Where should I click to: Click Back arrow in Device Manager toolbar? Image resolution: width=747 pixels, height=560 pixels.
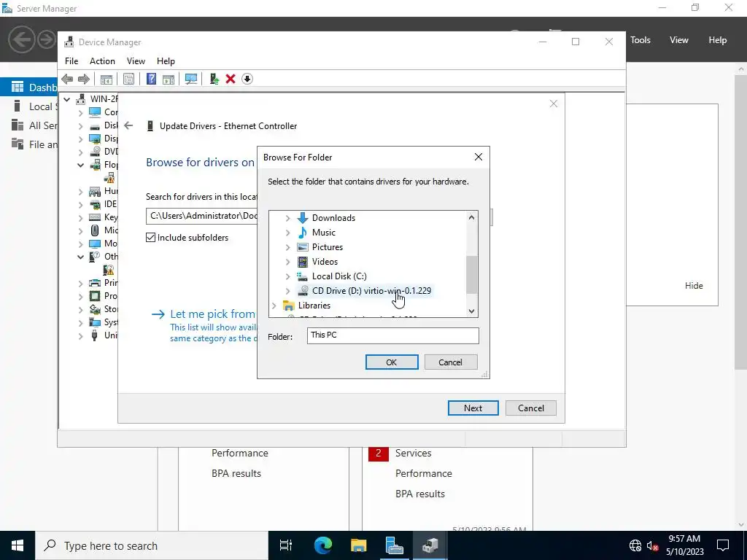click(x=67, y=79)
